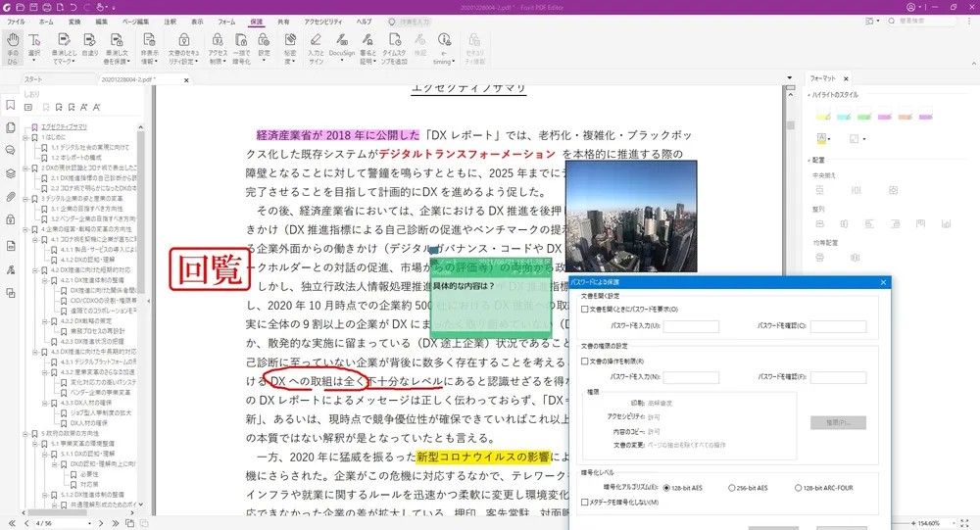Open the ファイル menu
The height and width of the screenshot is (530, 980).
point(16,22)
